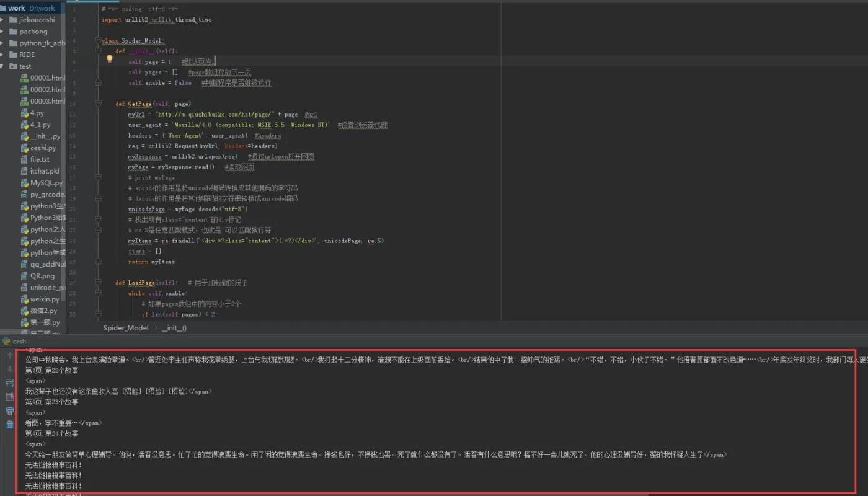The height and width of the screenshot is (496, 868).
Task: Click the qq_addNul file icon
Action: pyautogui.click(x=24, y=264)
